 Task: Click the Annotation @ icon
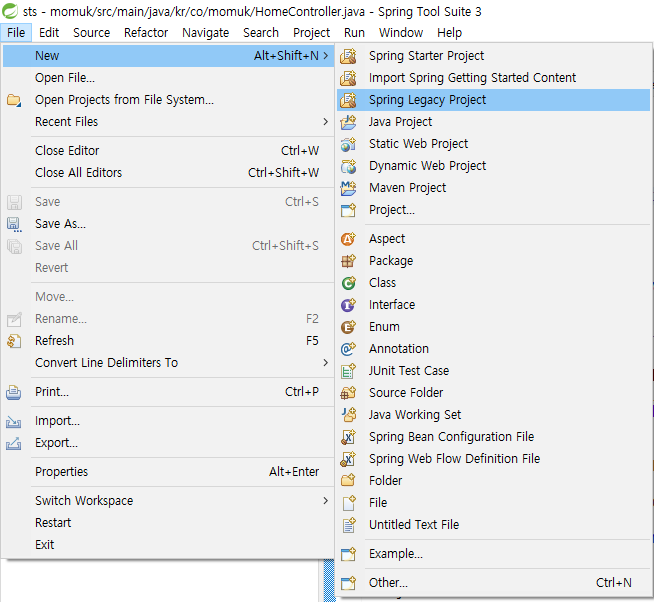pos(348,349)
